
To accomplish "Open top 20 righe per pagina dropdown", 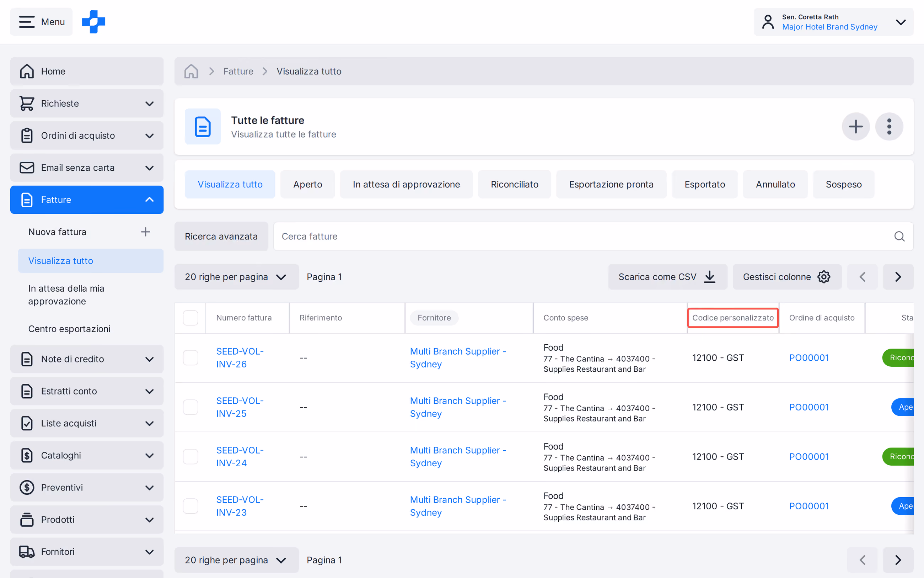I will pyautogui.click(x=236, y=277).
